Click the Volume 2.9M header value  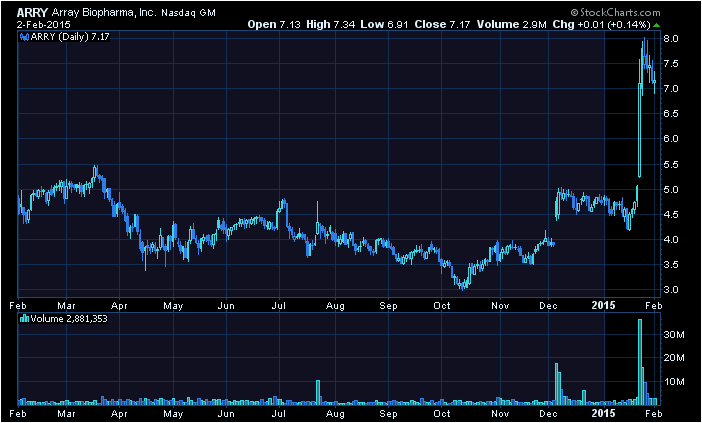(x=512, y=25)
